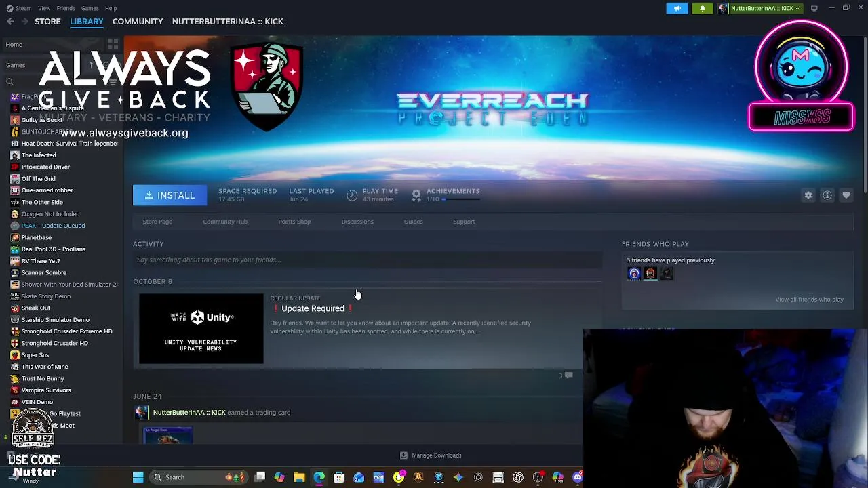868x488 pixels.
Task: Open Microsoft Store from the taskbar
Action: [x=339, y=477]
